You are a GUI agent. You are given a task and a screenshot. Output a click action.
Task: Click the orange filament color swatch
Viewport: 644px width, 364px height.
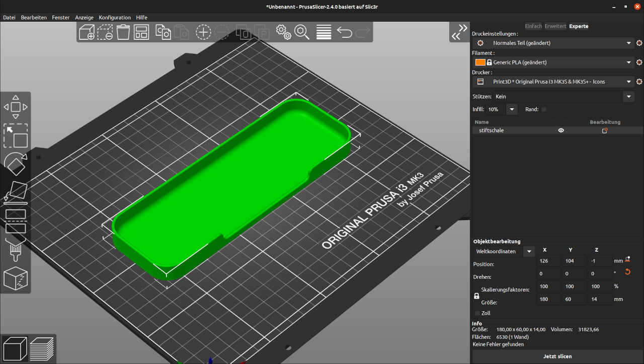click(480, 62)
